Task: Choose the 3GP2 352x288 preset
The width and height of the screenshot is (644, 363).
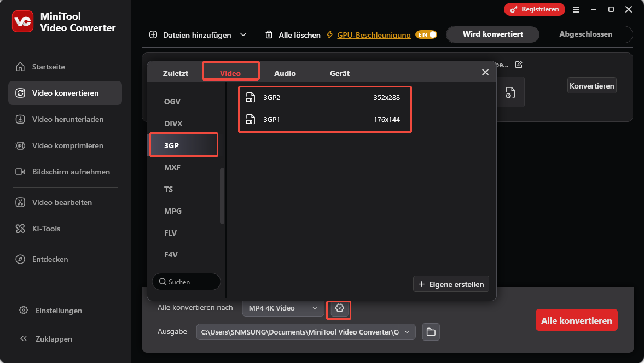Action: (x=324, y=98)
